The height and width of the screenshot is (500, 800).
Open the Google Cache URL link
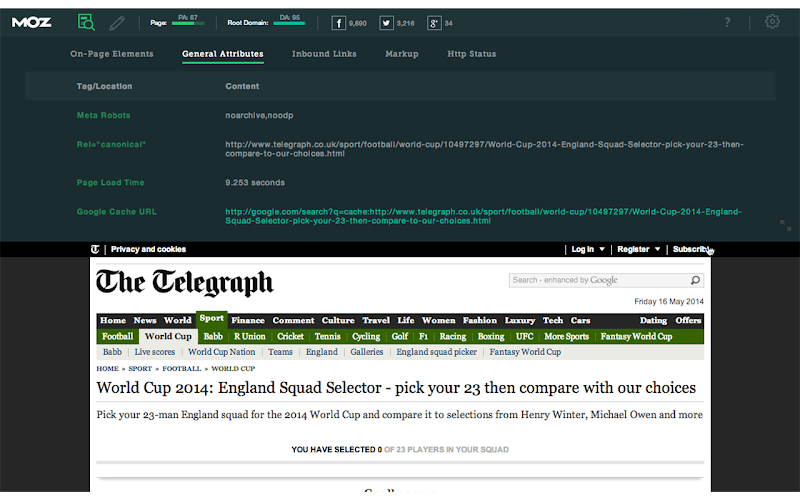click(x=483, y=216)
